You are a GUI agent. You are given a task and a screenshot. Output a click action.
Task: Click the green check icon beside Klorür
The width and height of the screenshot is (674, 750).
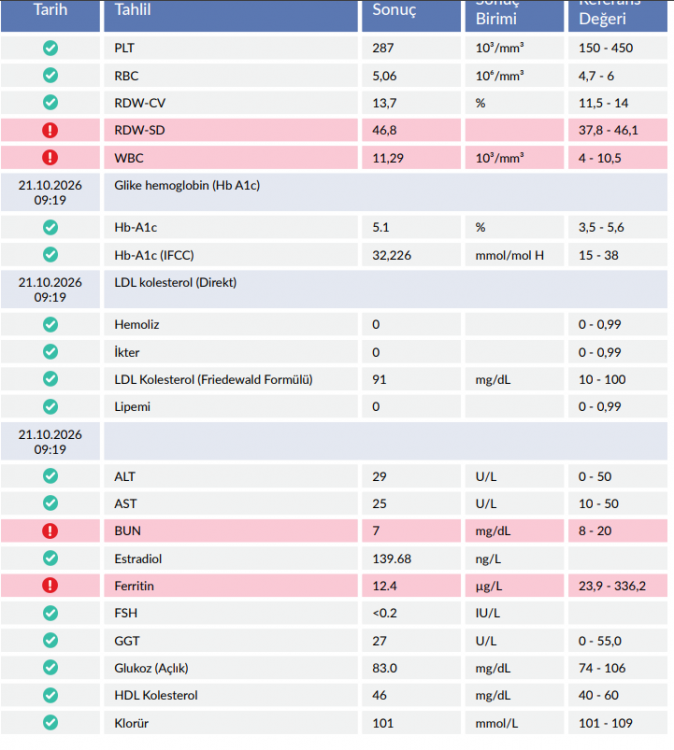(x=50, y=723)
